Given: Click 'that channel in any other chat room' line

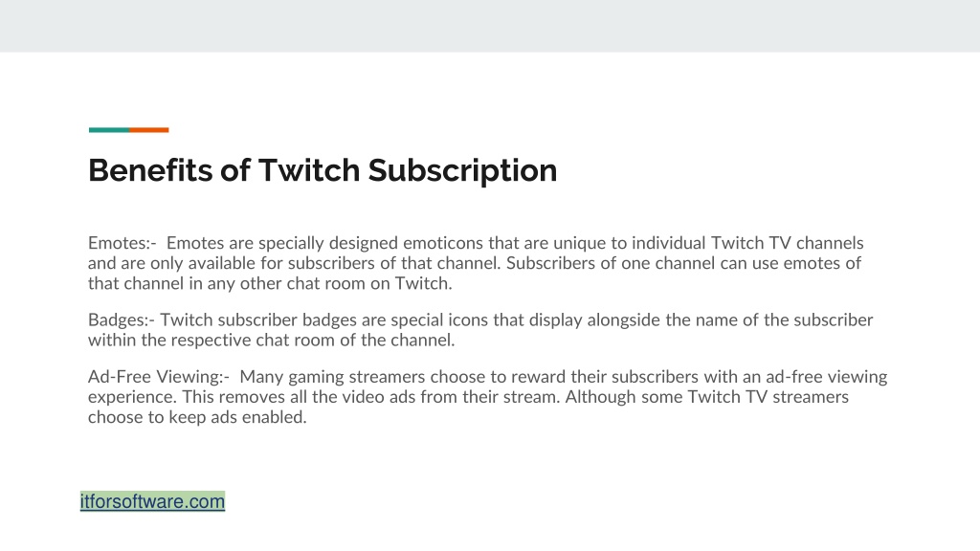Looking at the screenshot, I should [x=270, y=283].
